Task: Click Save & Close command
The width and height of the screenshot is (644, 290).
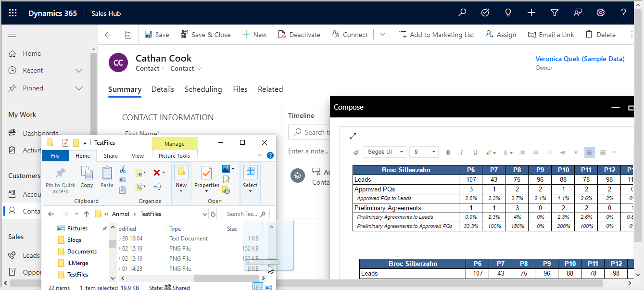Action: [205, 35]
